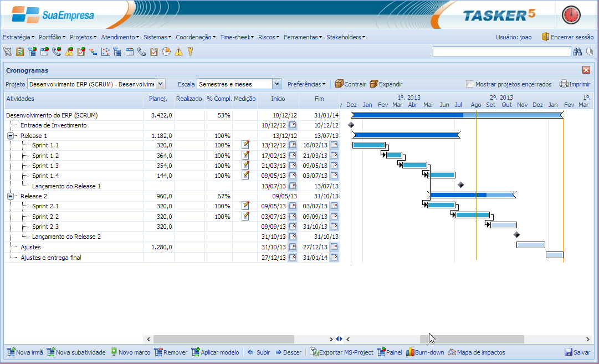The width and height of the screenshot is (599, 364).
Task: Open Início calendar picker for Entrada de Investimento
Action: 293,125
